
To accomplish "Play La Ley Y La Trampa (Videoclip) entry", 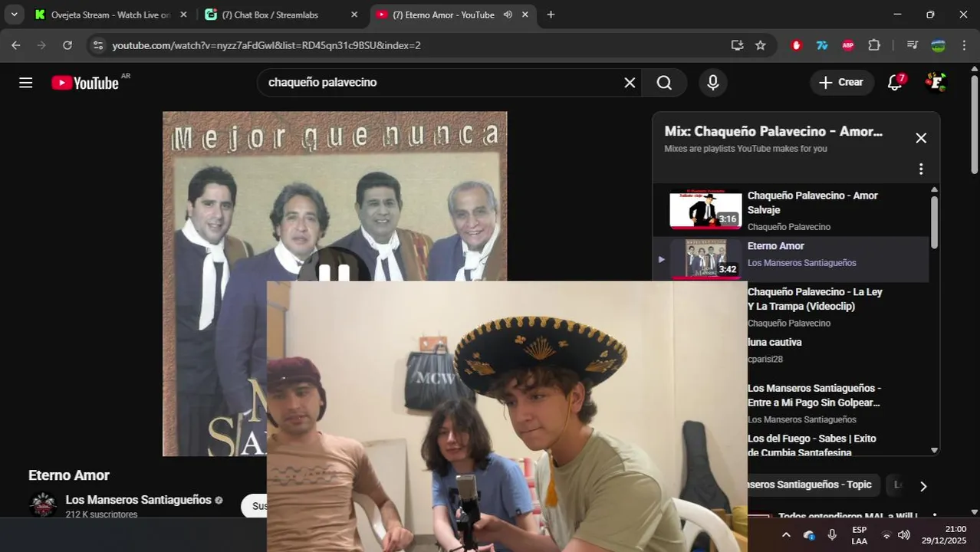I will 815,299.
